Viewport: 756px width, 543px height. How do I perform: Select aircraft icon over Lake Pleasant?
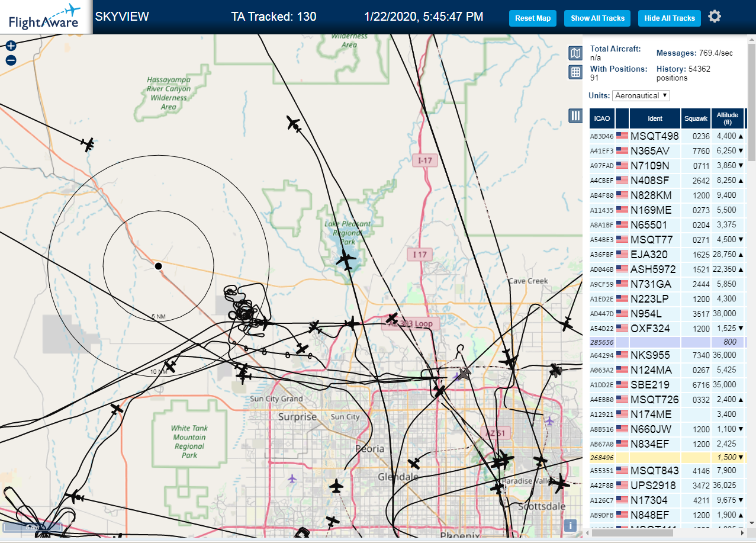346,259
